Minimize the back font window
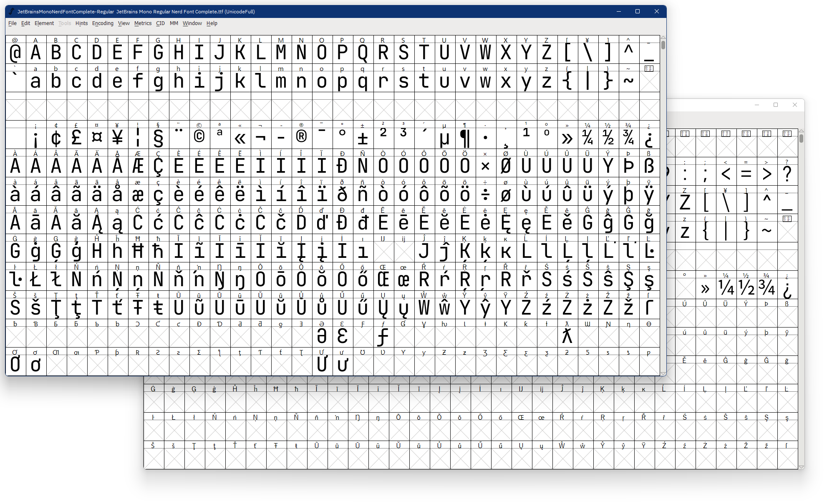 click(x=756, y=105)
